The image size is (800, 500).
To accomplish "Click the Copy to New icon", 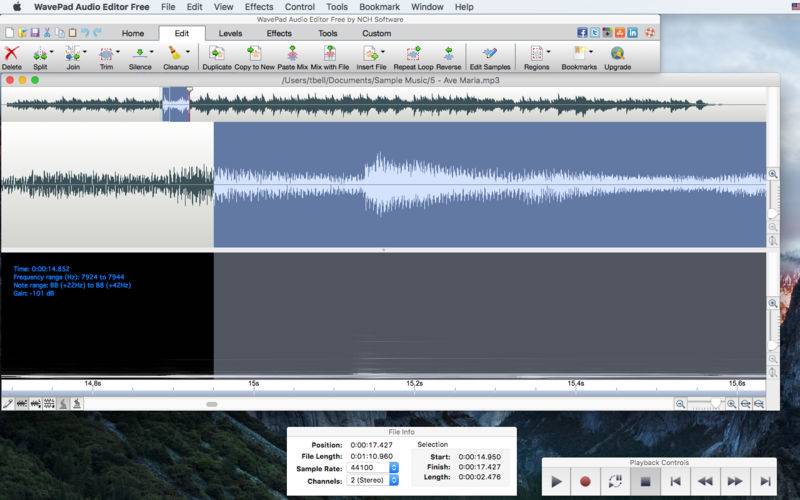I will (x=254, y=53).
